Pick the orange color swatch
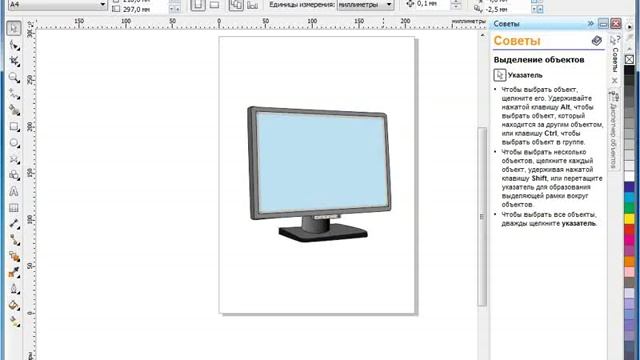This screenshot has width=640, height=360. tap(629, 261)
